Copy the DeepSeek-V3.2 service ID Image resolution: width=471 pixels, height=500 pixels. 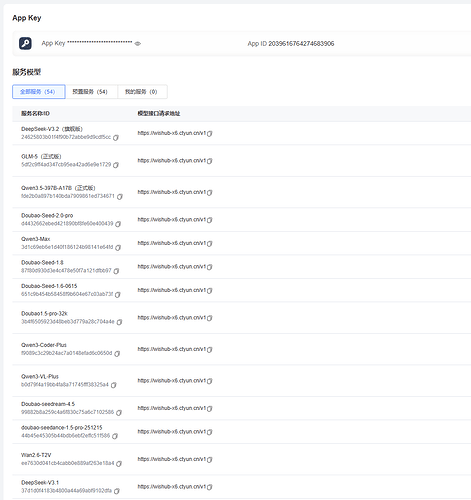click(116, 138)
